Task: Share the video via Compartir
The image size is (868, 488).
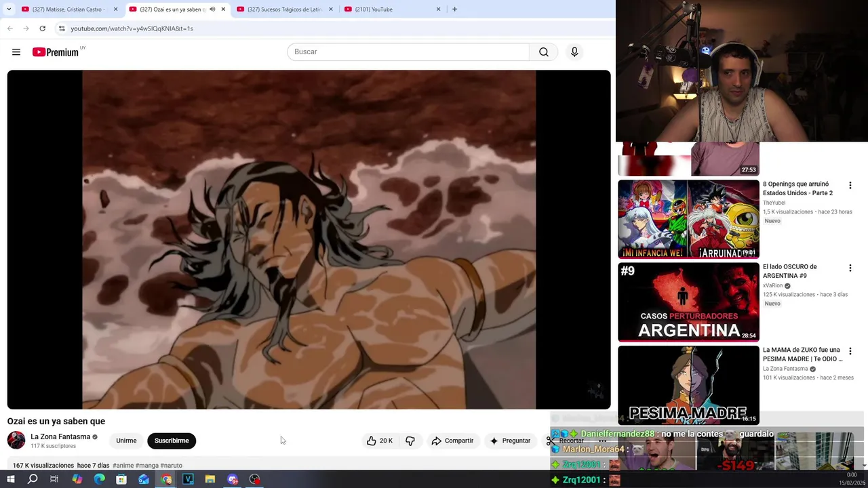Action: 452,441
